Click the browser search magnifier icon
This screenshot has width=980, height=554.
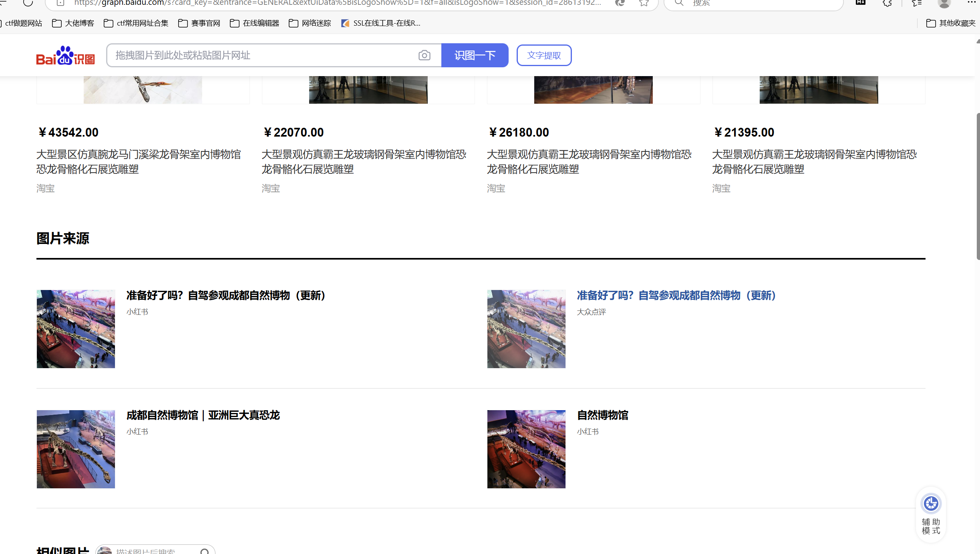tap(679, 3)
